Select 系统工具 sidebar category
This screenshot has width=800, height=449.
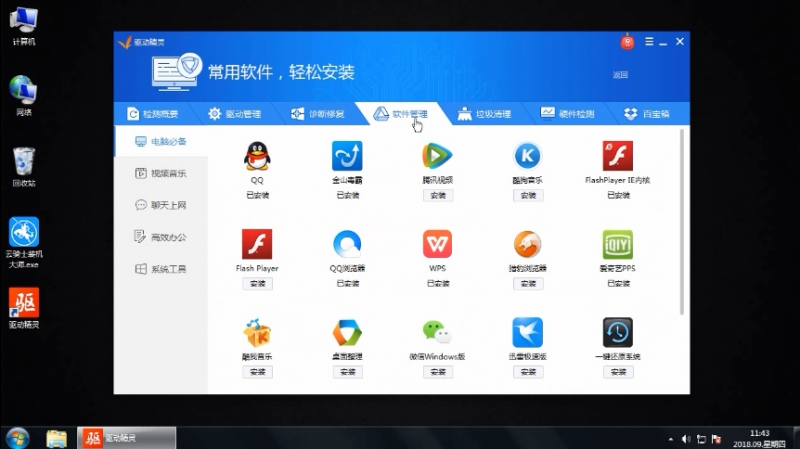[x=161, y=269]
